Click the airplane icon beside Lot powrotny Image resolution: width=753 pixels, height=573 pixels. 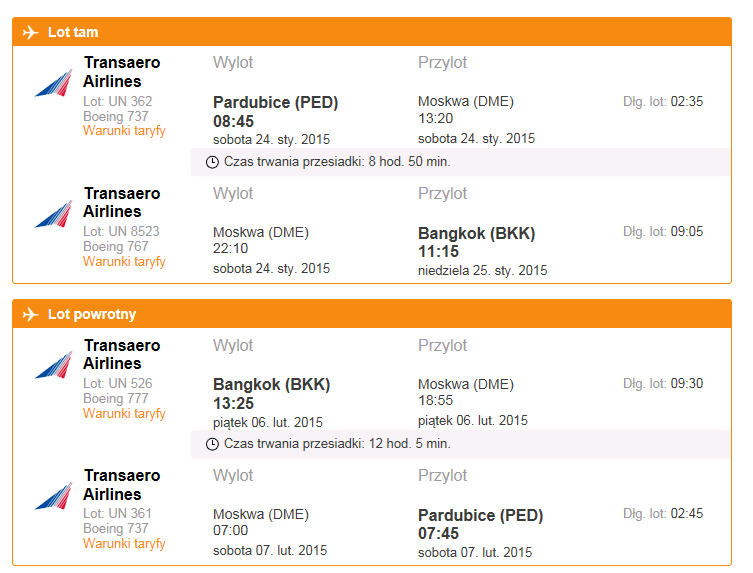(x=30, y=315)
